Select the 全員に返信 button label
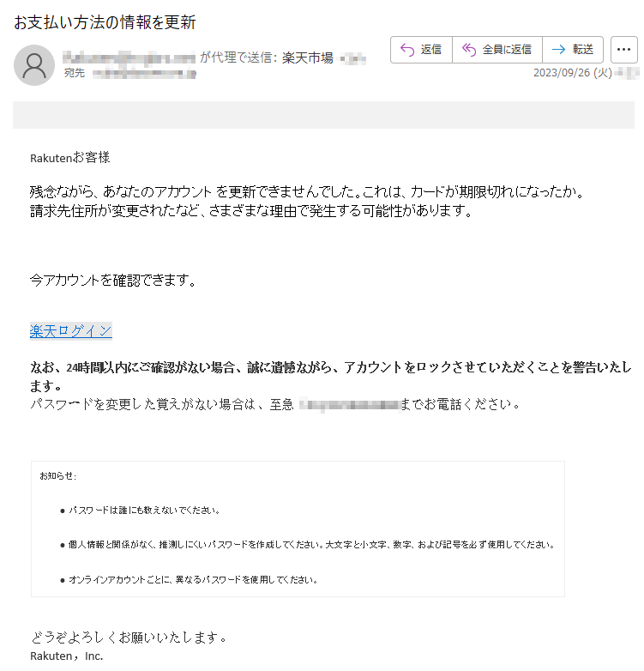This screenshot has height=671, width=644. [x=507, y=50]
